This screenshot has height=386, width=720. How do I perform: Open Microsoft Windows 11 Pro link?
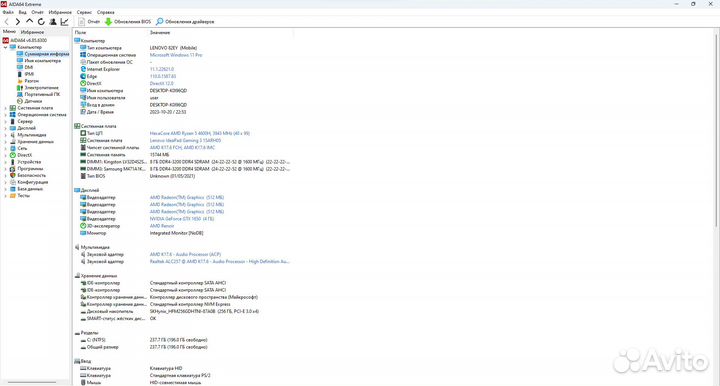click(x=176, y=55)
